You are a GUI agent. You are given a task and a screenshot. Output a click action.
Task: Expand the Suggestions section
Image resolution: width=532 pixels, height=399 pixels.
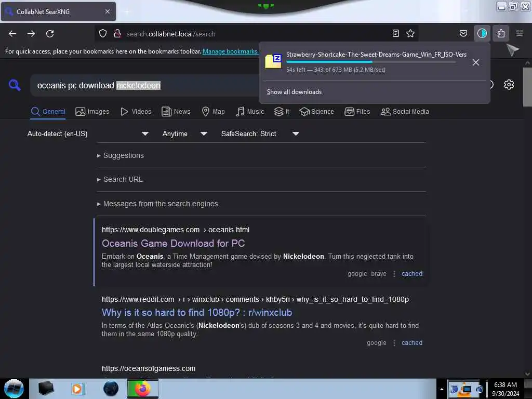click(x=121, y=155)
